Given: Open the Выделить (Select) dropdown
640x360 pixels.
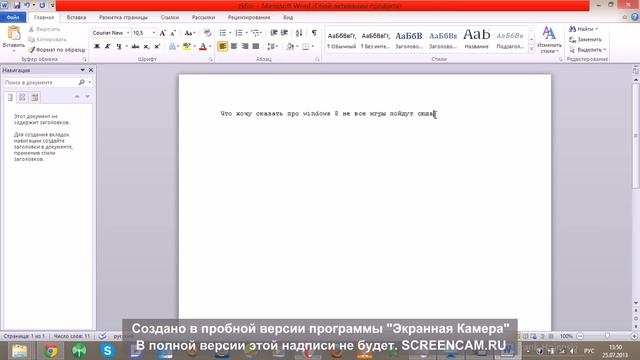Looking at the screenshot, I should tap(587, 50).
